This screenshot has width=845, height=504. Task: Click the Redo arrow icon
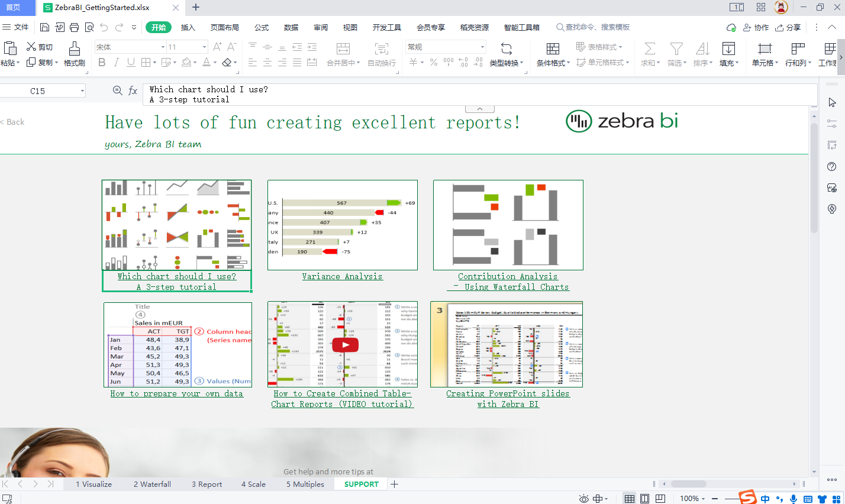point(120,27)
